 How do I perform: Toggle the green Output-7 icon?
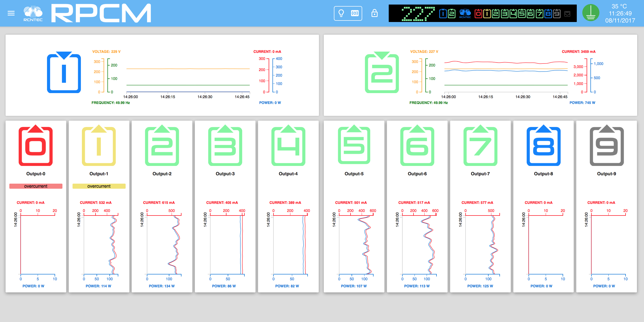(480, 145)
